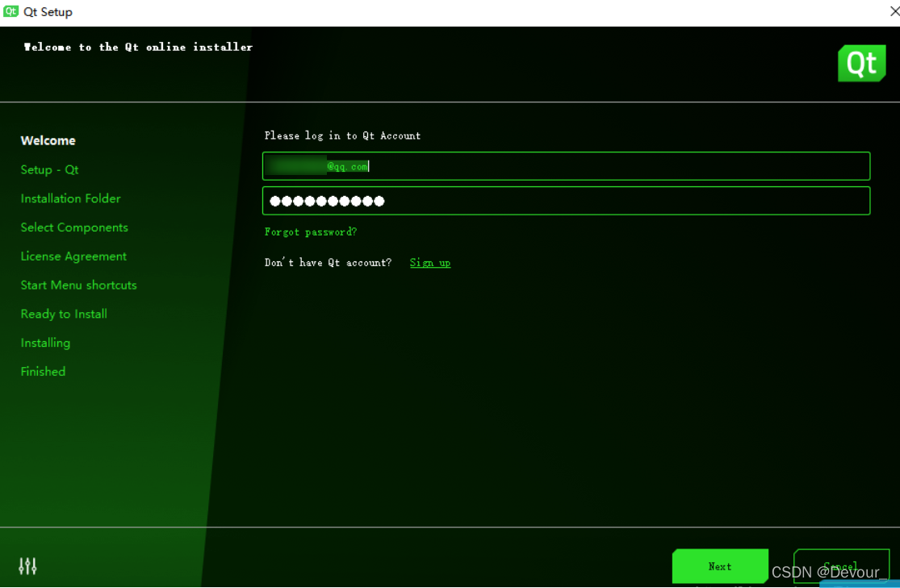Select the Ready to Install step
This screenshot has width=900, height=588.
pos(64,314)
